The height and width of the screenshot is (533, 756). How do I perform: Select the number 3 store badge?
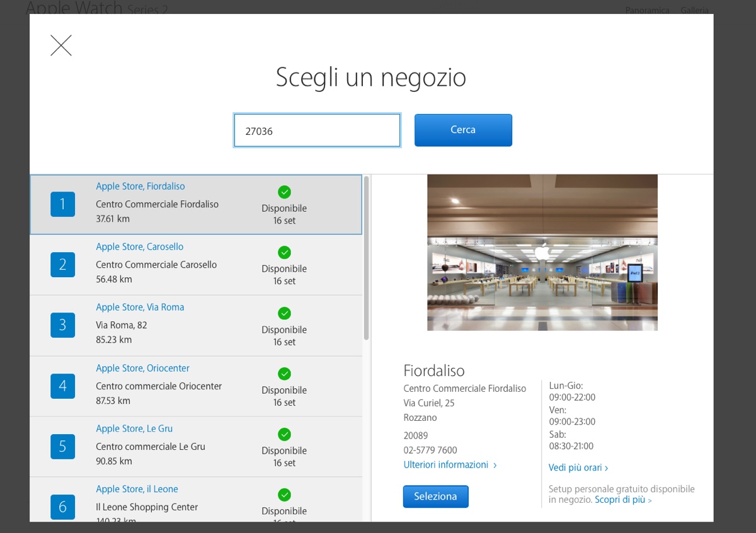click(62, 325)
